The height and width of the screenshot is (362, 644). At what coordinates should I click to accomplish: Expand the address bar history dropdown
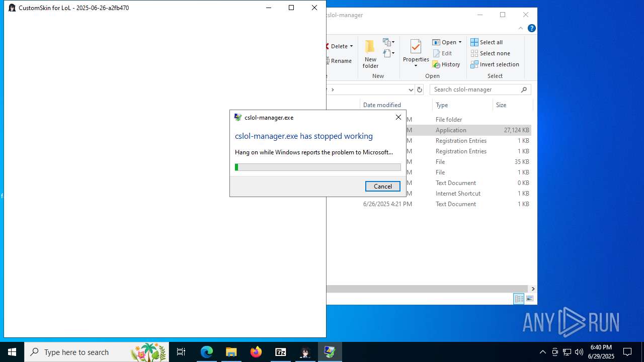411,89
